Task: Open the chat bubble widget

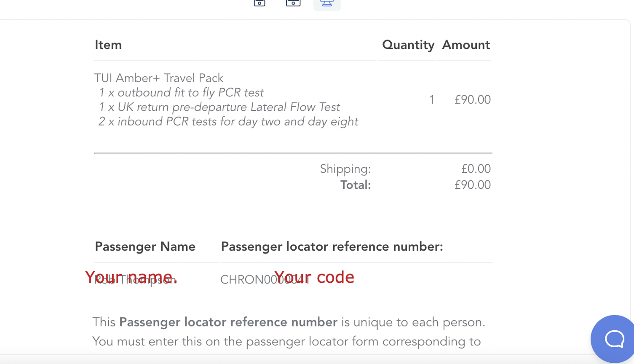Action: click(x=613, y=338)
